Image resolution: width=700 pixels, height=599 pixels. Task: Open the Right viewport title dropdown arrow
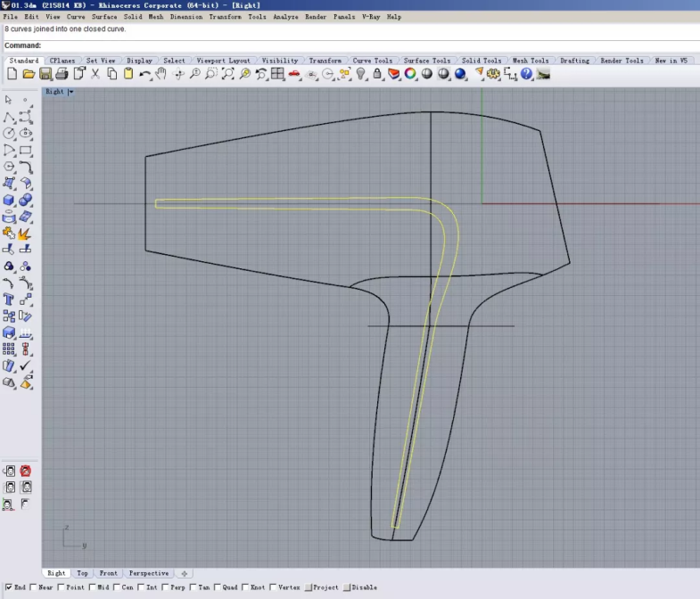(x=70, y=92)
